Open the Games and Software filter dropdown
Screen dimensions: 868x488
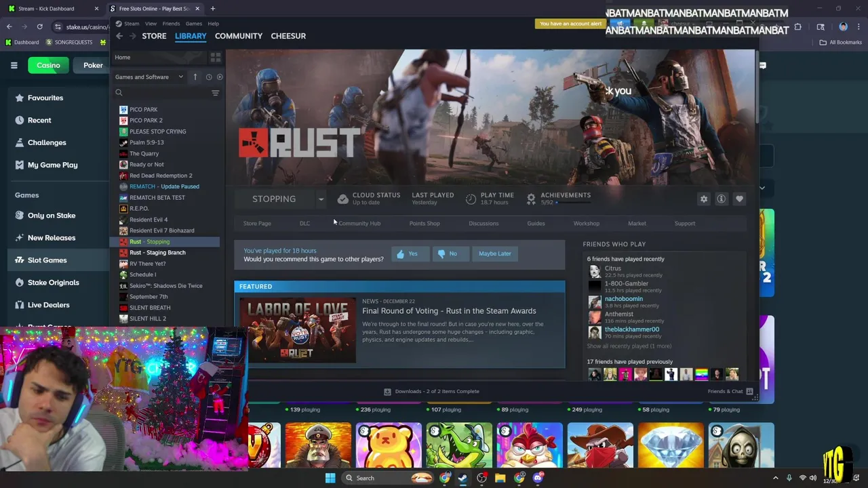[x=149, y=77]
